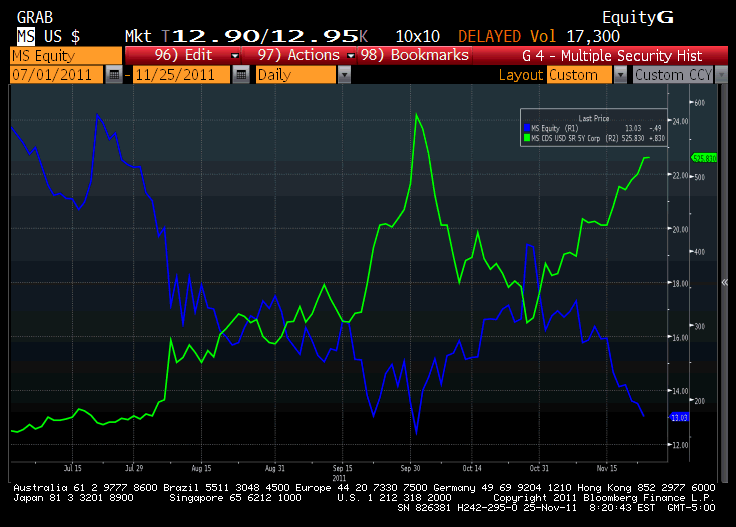Click the 'Oct 31' x-axis label
This screenshot has width=736, height=527.
[539, 468]
